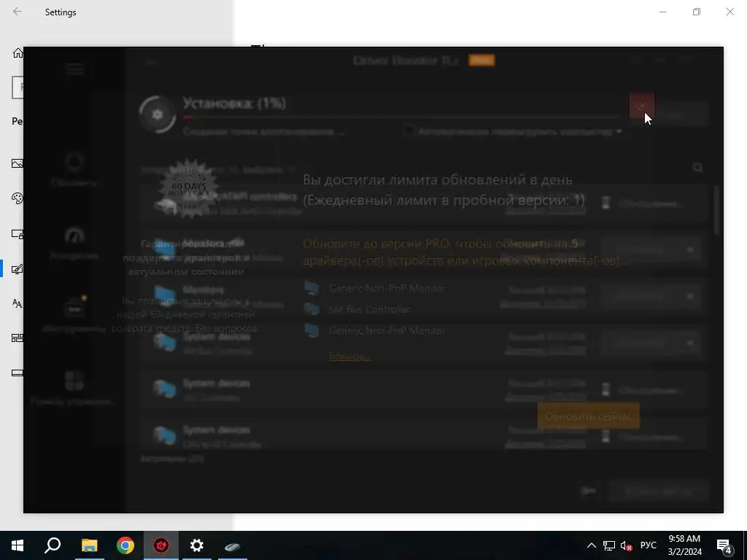Image resolution: width=747 pixels, height=560 pixels.
Task: Switch the РУС input language indicator
Action: pyautogui.click(x=648, y=545)
